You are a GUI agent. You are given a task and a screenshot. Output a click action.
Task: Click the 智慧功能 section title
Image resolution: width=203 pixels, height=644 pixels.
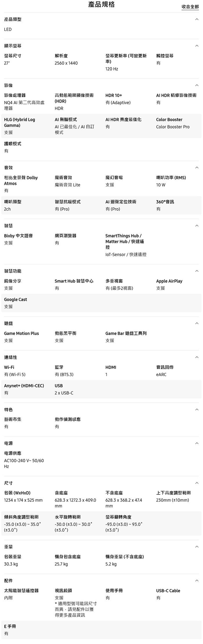tap(13, 271)
